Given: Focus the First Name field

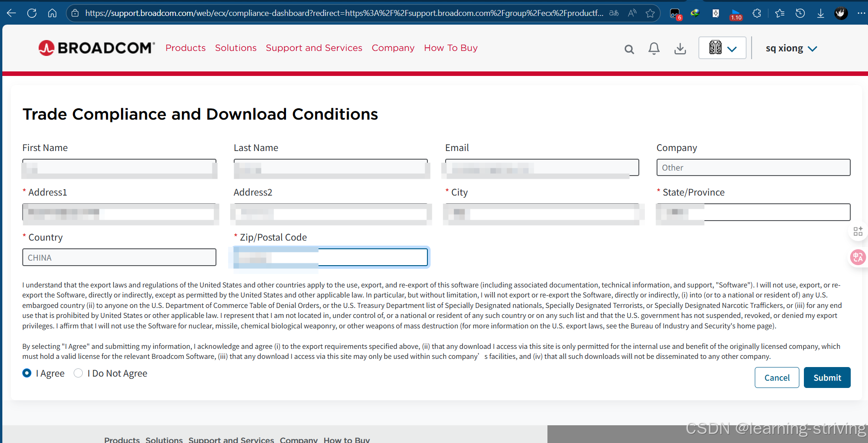Looking at the screenshot, I should click(119, 167).
